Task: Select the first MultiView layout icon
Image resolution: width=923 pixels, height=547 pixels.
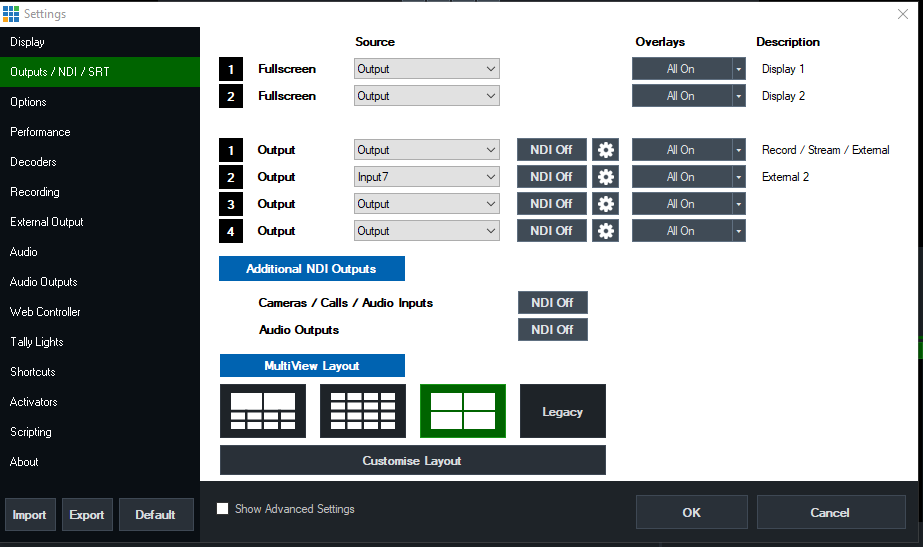Action: click(263, 411)
